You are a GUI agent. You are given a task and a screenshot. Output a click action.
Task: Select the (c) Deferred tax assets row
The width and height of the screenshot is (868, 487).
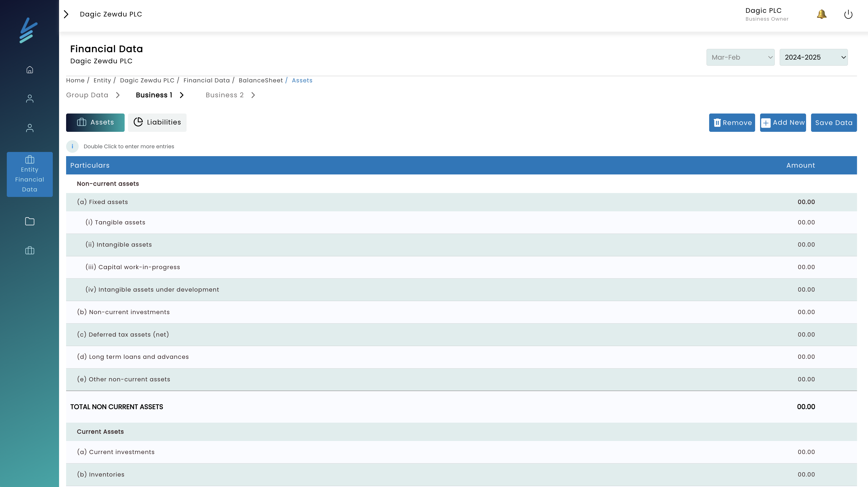pyautogui.click(x=461, y=335)
